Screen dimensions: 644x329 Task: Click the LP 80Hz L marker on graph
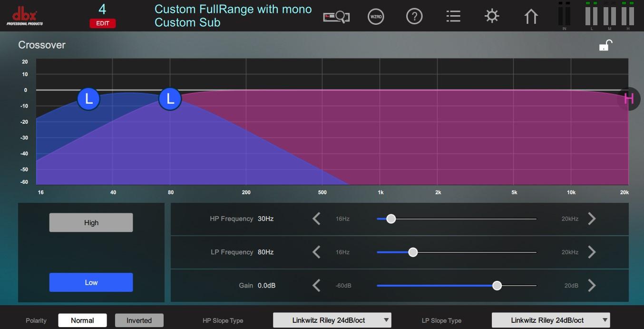point(170,99)
